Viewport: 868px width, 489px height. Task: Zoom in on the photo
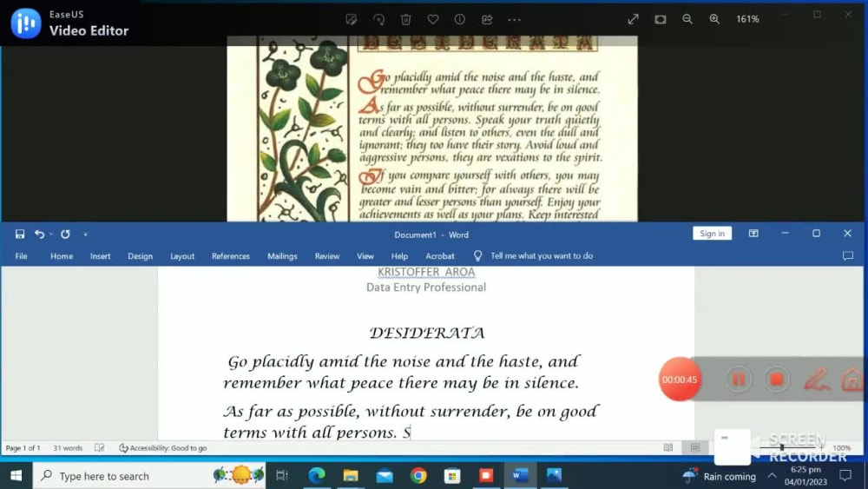pos(714,19)
